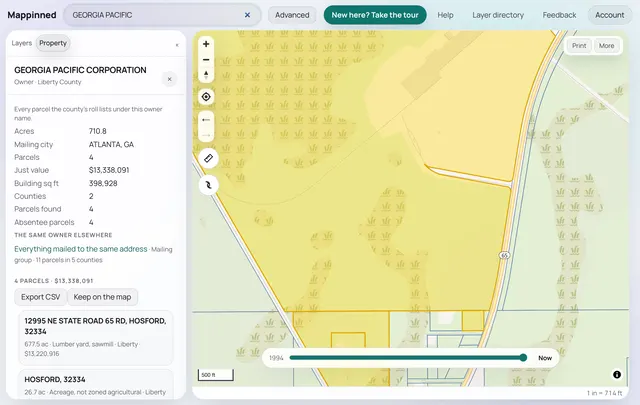640x405 pixels.
Task: Open the Help page
Action: click(445, 15)
